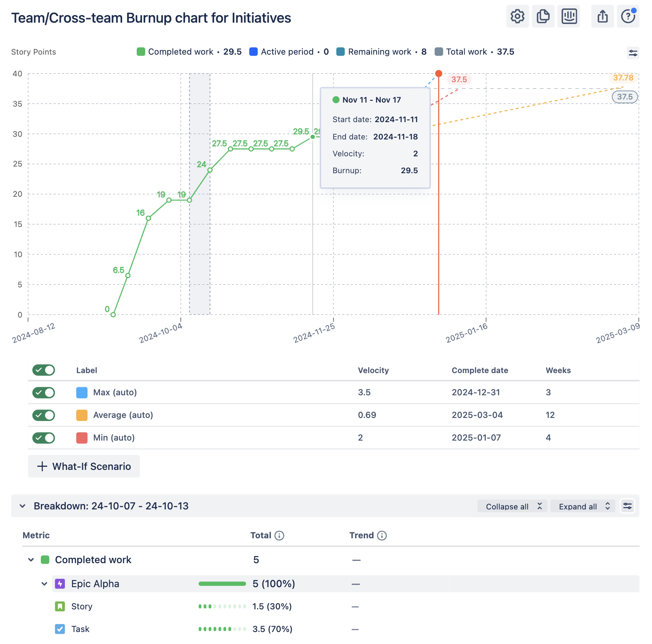Open breakdown filter sliders icon
This screenshot has height=644, width=652.
628,506
